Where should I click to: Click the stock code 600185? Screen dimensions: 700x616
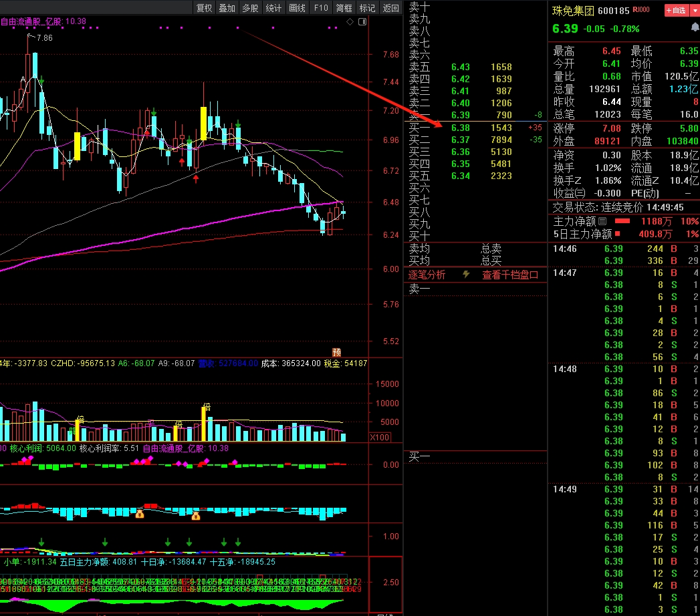(x=613, y=10)
